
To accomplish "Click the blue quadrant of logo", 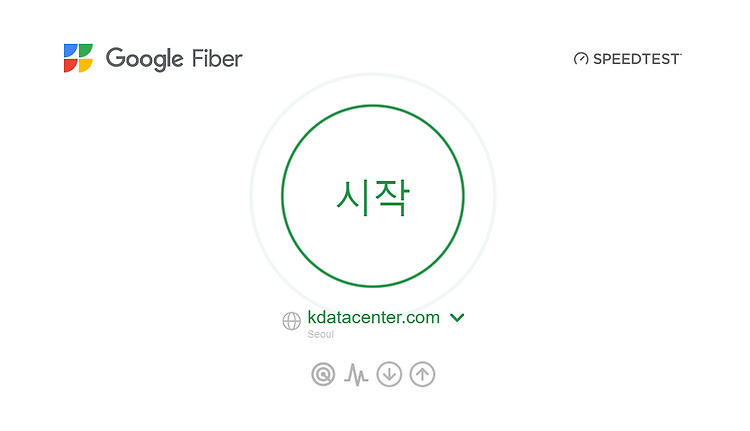I will click(70, 51).
